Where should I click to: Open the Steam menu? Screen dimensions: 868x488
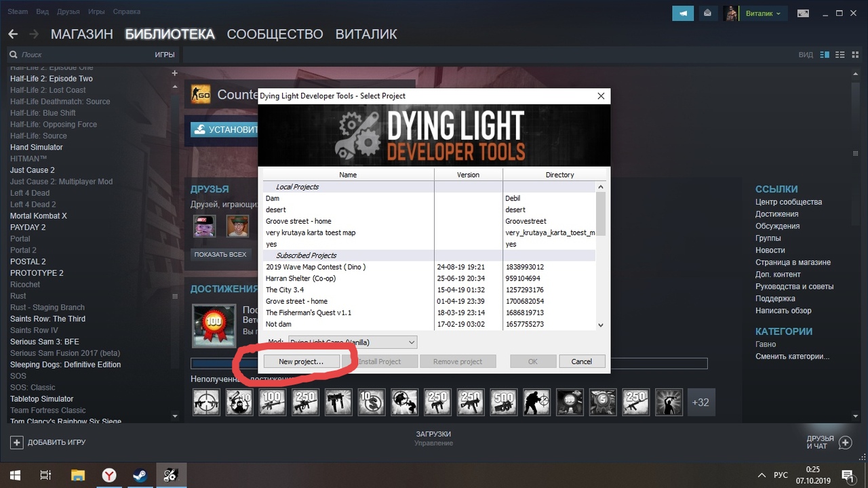[x=18, y=12]
